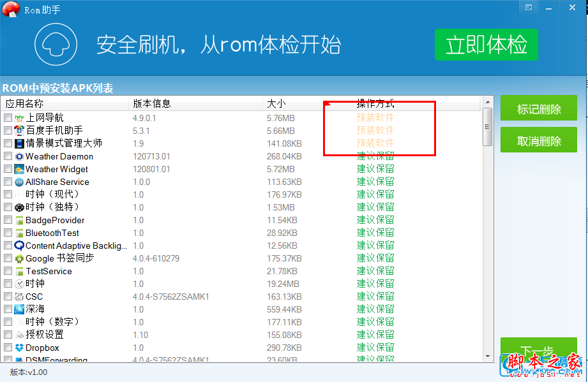This screenshot has height=382, width=588.
Task: Click the 取消删除 button
Action: (x=539, y=140)
